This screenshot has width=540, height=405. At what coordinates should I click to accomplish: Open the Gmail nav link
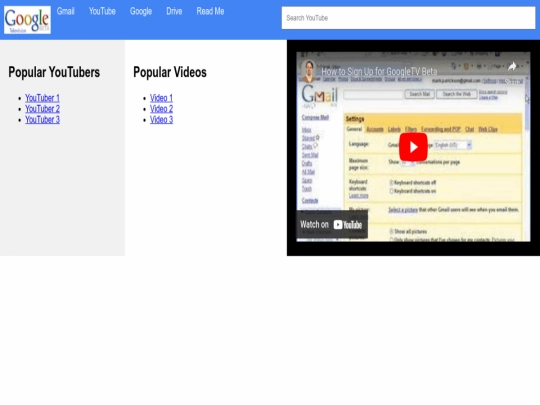click(65, 11)
